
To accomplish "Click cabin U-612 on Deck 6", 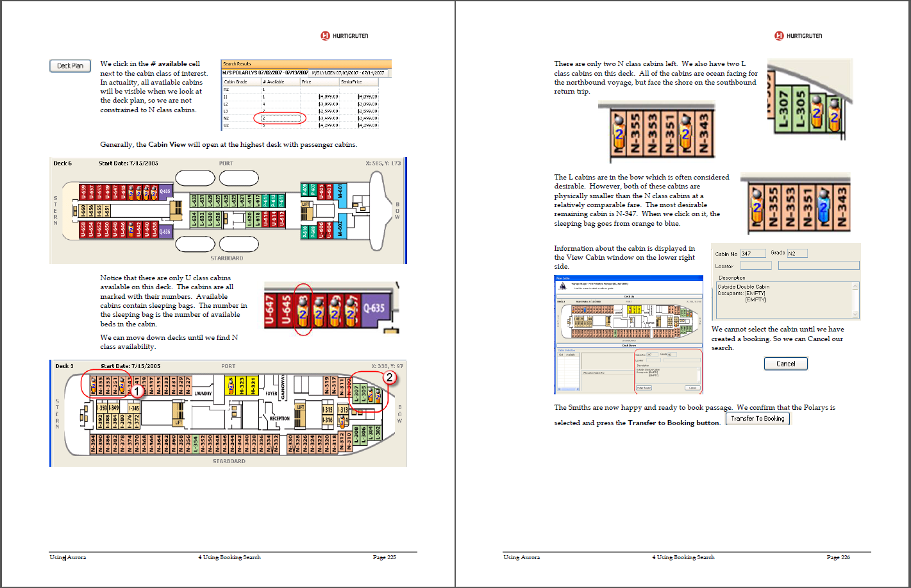I will coord(281,219).
